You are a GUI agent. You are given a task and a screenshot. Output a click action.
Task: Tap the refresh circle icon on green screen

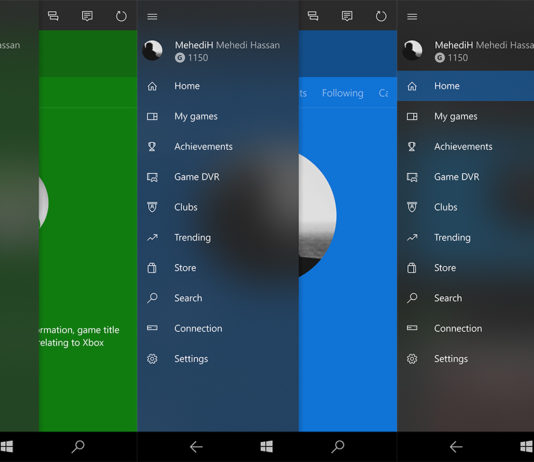coord(121,16)
